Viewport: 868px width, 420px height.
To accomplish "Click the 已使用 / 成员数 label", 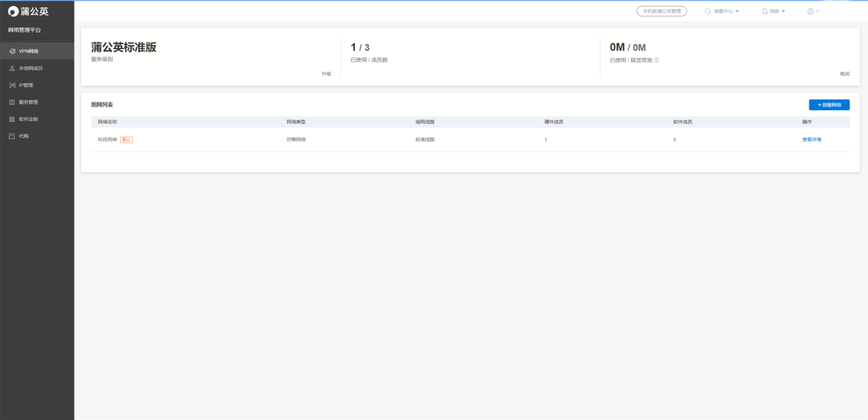I will tap(369, 60).
